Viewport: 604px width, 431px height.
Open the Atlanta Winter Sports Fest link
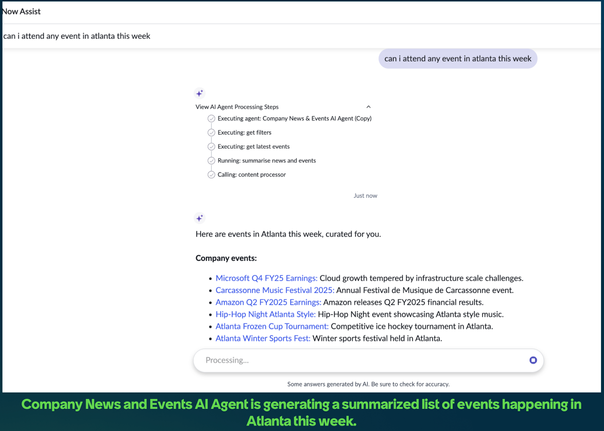pyautogui.click(x=263, y=338)
